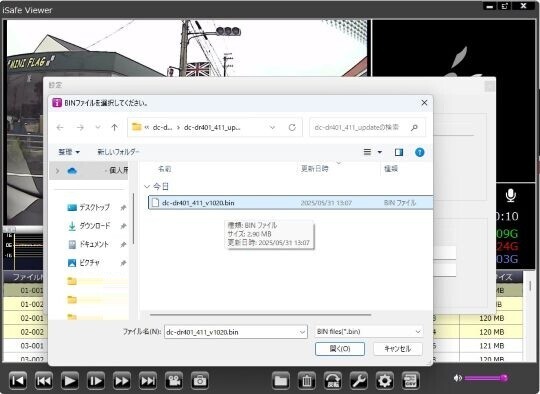Image resolution: width=540 pixels, height=394 pixels.
Task: Click the file list horizontal scrollbar
Action: [x=260, y=314]
